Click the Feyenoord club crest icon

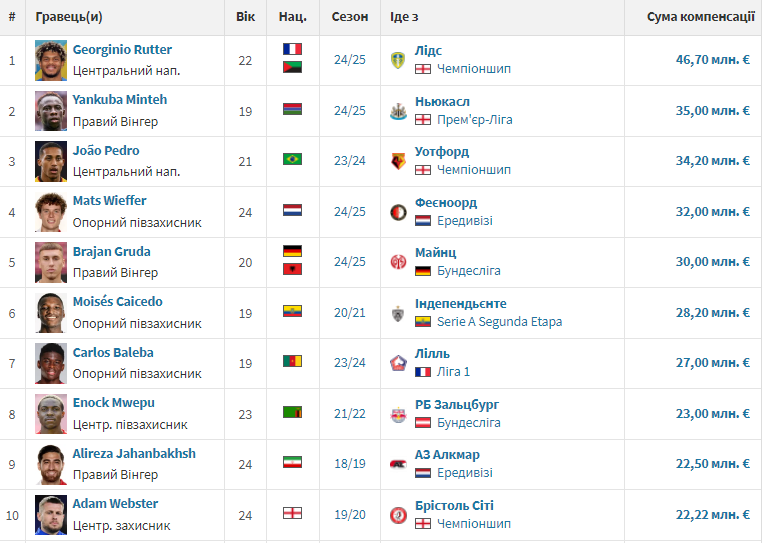[398, 212]
